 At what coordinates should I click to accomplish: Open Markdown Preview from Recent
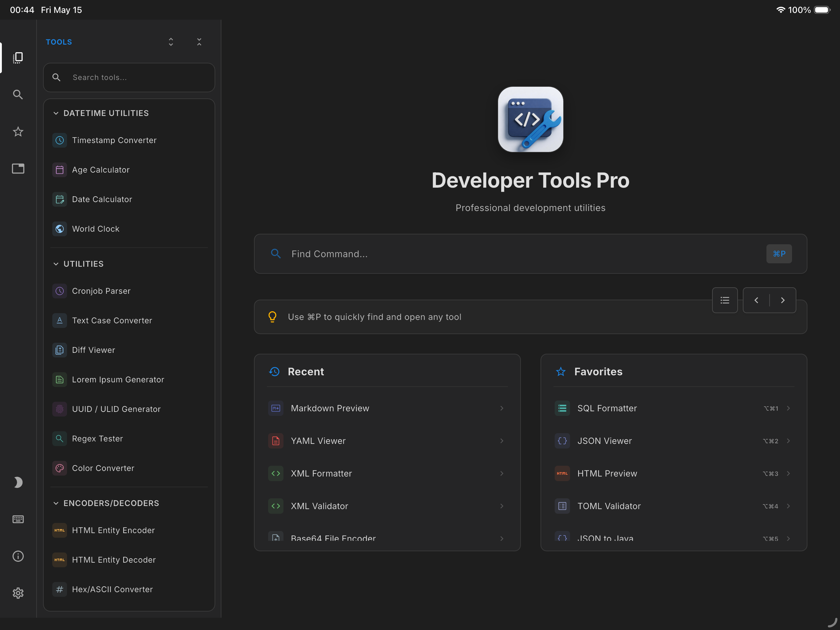coord(387,408)
